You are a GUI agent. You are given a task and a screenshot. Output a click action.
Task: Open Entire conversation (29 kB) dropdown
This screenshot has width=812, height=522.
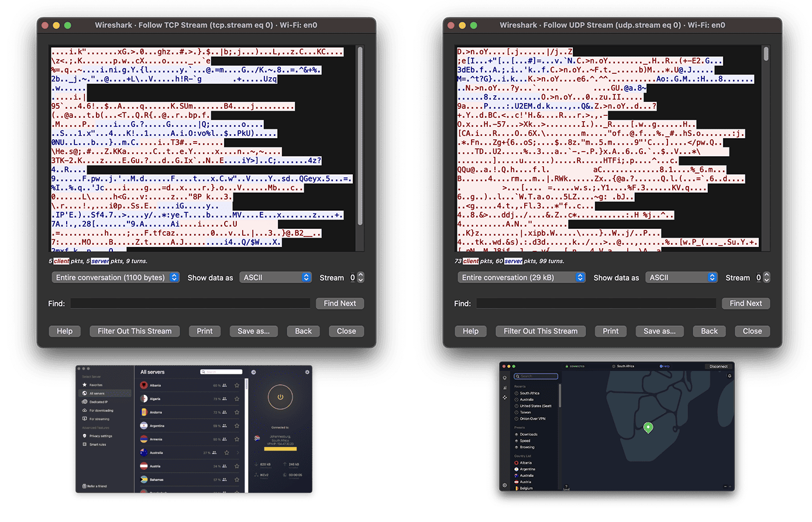[521, 277]
